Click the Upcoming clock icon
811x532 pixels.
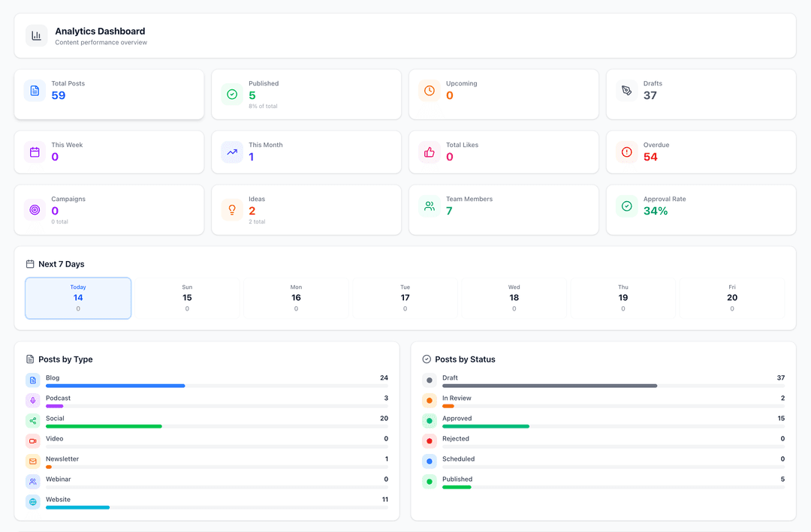[x=429, y=90]
